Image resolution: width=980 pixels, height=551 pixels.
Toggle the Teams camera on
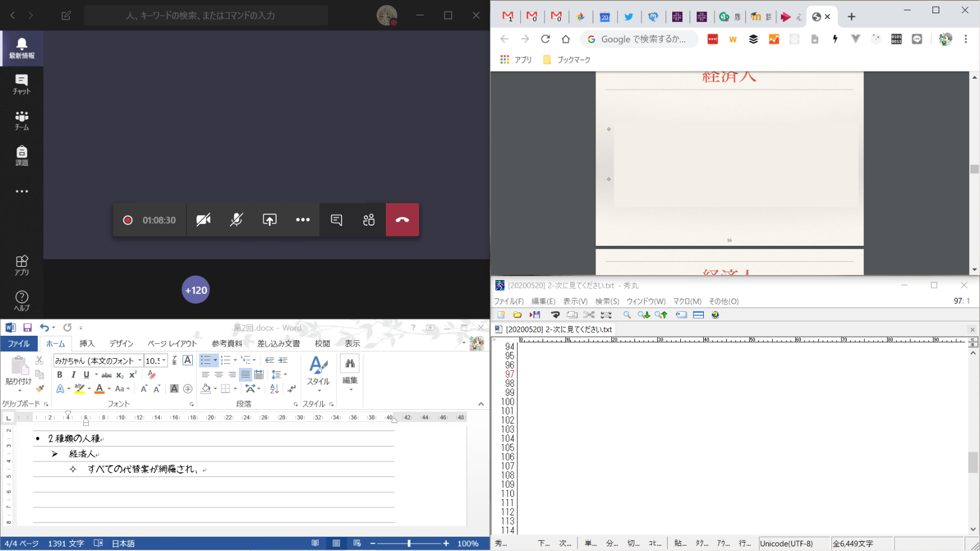tap(203, 220)
